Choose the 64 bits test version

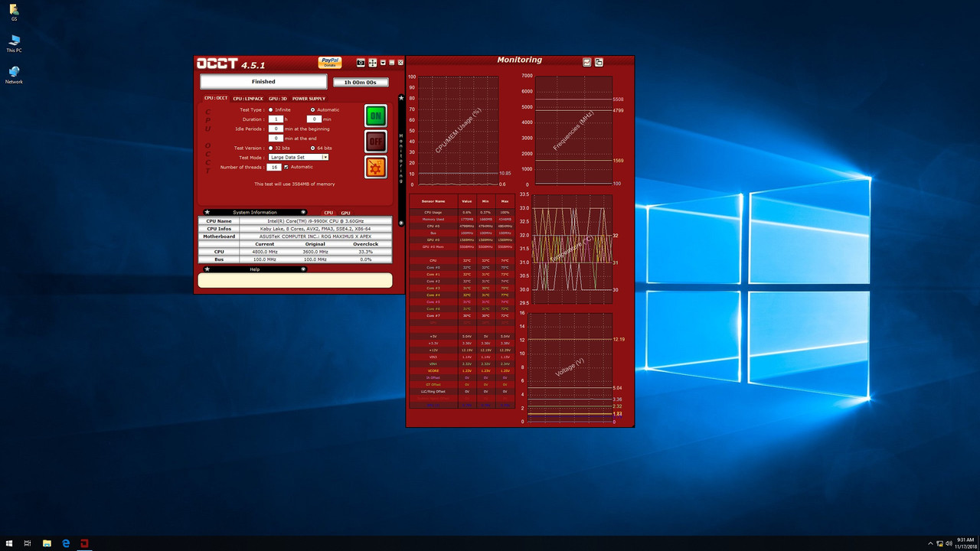pyautogui.click(x=312, y=148)
